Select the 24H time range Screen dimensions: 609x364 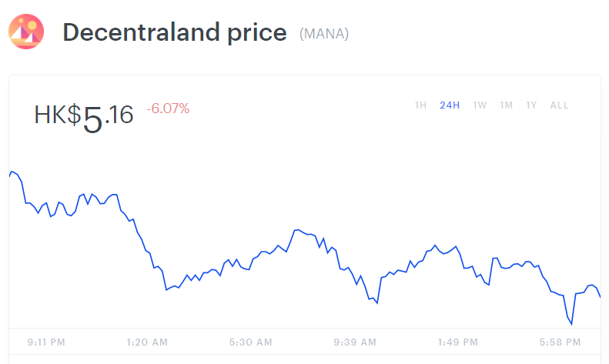click(450, 105)
